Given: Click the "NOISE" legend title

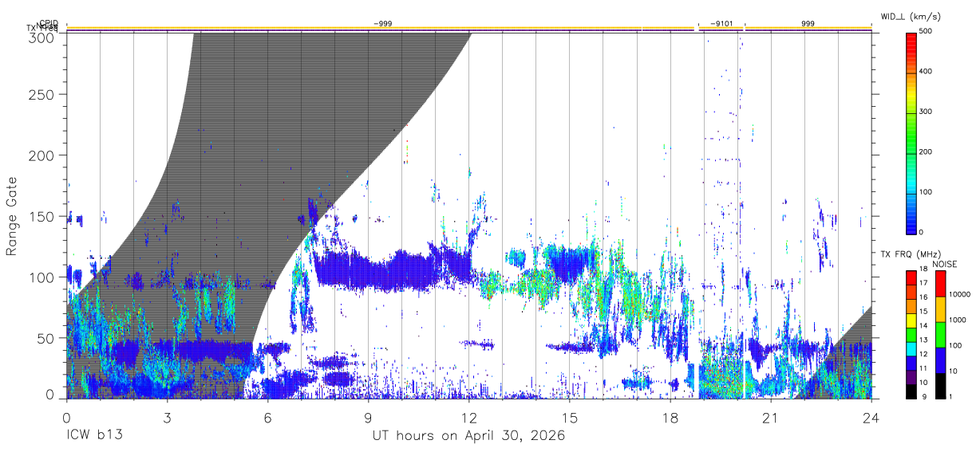Looking at the screenshot, I should [x=946, y=264].
